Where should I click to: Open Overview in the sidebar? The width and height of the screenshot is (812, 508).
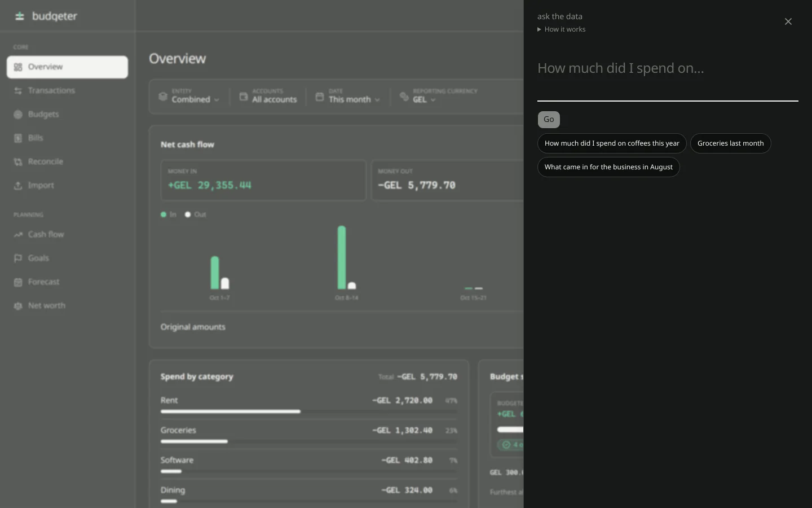click(67, 67)
